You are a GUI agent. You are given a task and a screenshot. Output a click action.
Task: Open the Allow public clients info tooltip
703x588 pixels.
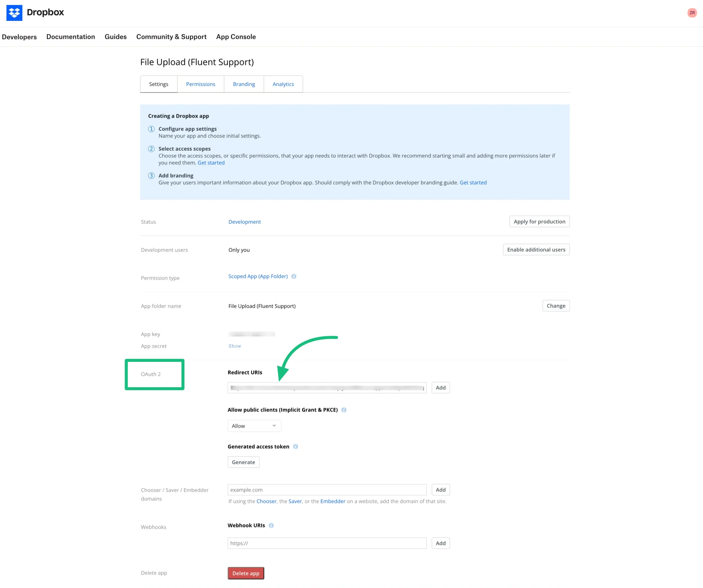click(x=344, y=410)
